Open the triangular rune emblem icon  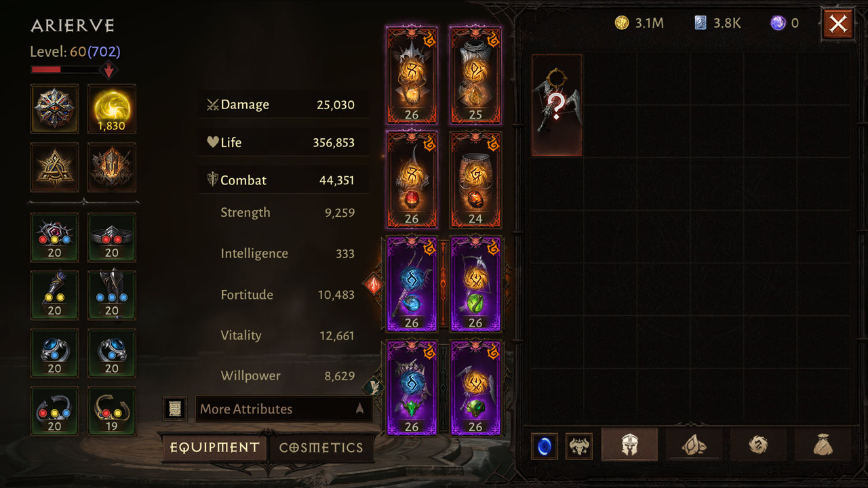54,167
